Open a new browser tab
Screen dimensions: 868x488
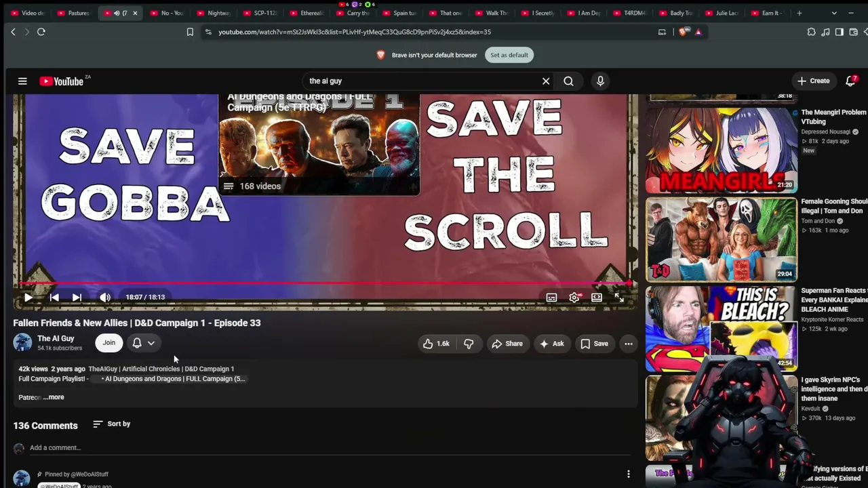(x=800, y=13)
